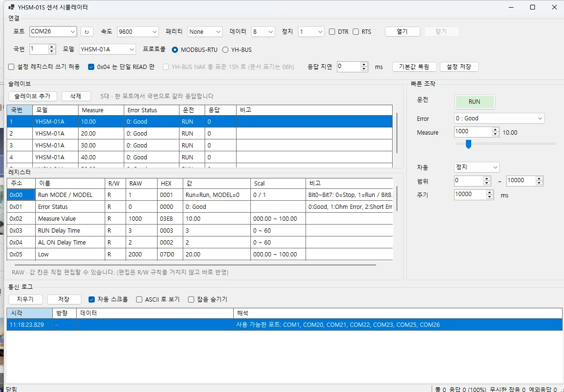
Task: Increase Measure 1000 with the up arrow
Action: [495, 130]
